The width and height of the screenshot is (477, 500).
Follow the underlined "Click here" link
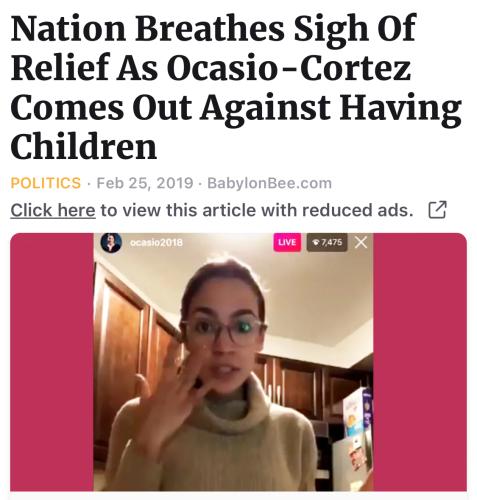(x=53, y=210)
